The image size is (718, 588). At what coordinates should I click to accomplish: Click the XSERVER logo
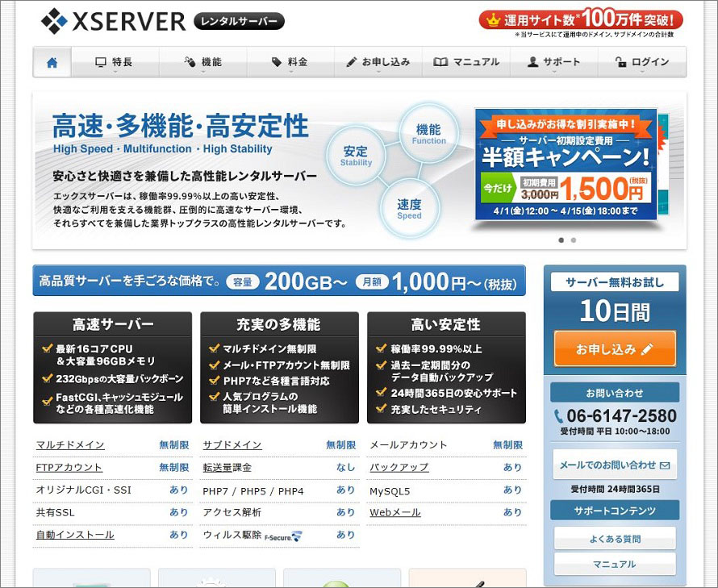click(114, 21)
